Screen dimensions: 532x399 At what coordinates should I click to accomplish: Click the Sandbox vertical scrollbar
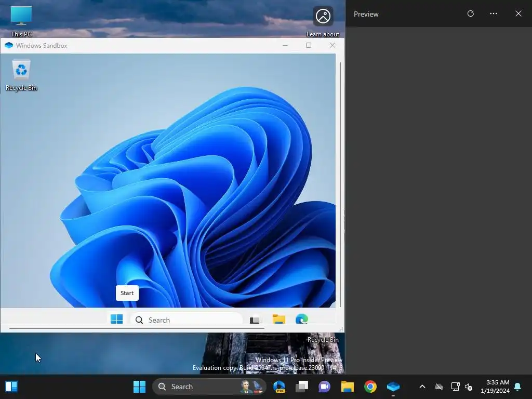[x=340, y=184]
